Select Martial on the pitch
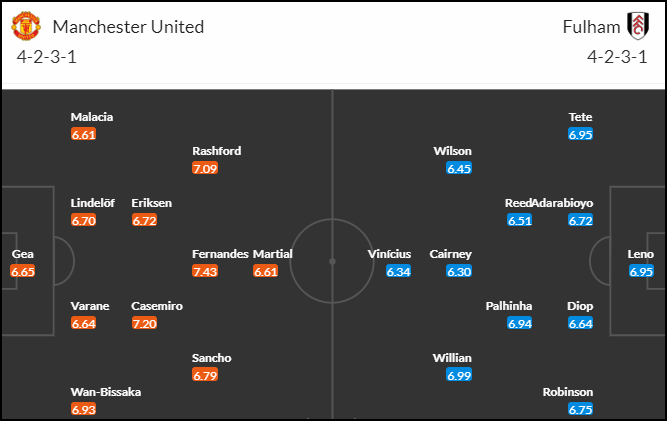 (273, 254)
